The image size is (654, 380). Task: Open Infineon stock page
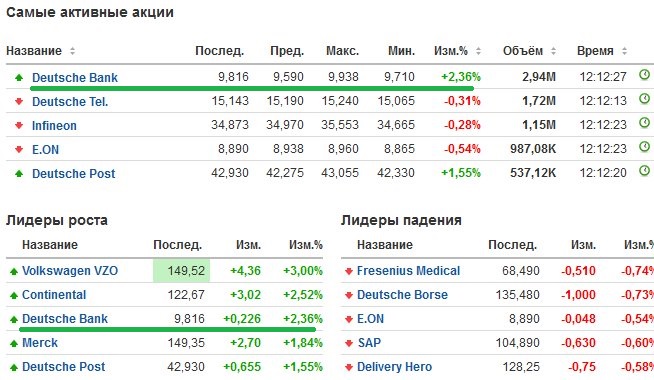coord(54,126)
